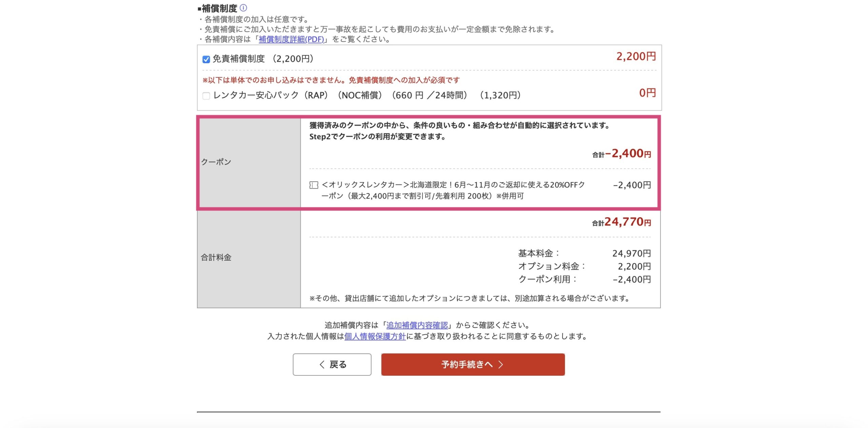
Task: Select the 基本料金 24,970円 value
Action: [x=631, y=254]
